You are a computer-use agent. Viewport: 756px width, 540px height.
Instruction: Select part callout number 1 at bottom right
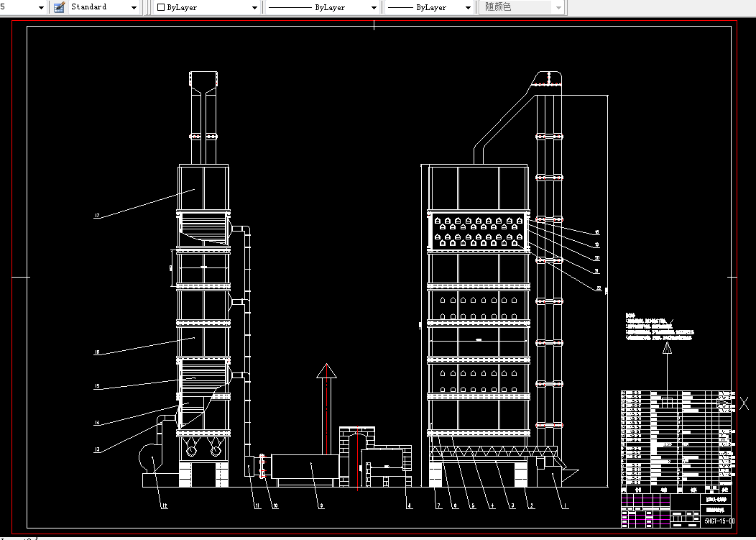tap(566, 505)
